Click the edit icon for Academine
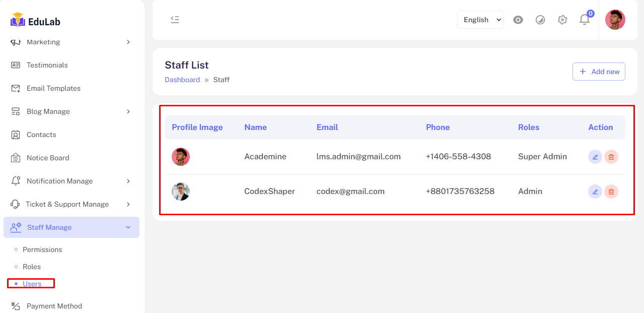The height and width of the screenshot is (313, 644). (x=595, y=157)
